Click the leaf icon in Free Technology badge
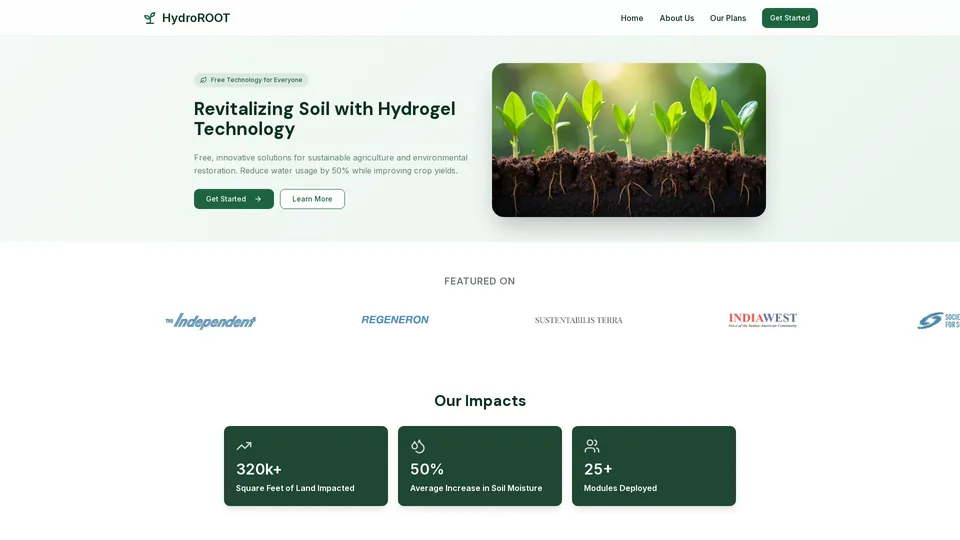Viewport: 960px width, 540px height. (x=203, y=80)
